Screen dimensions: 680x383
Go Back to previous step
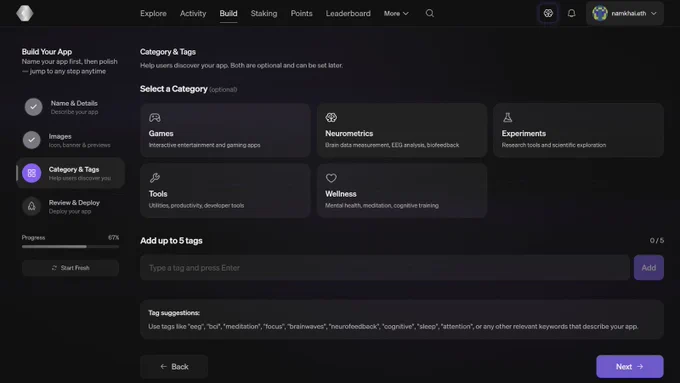click(174, 367)
